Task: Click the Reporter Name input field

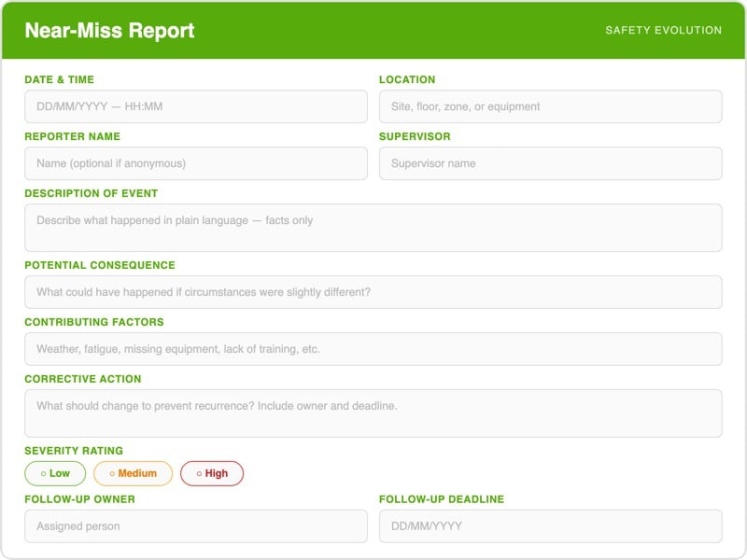Action: coord(196,163)
